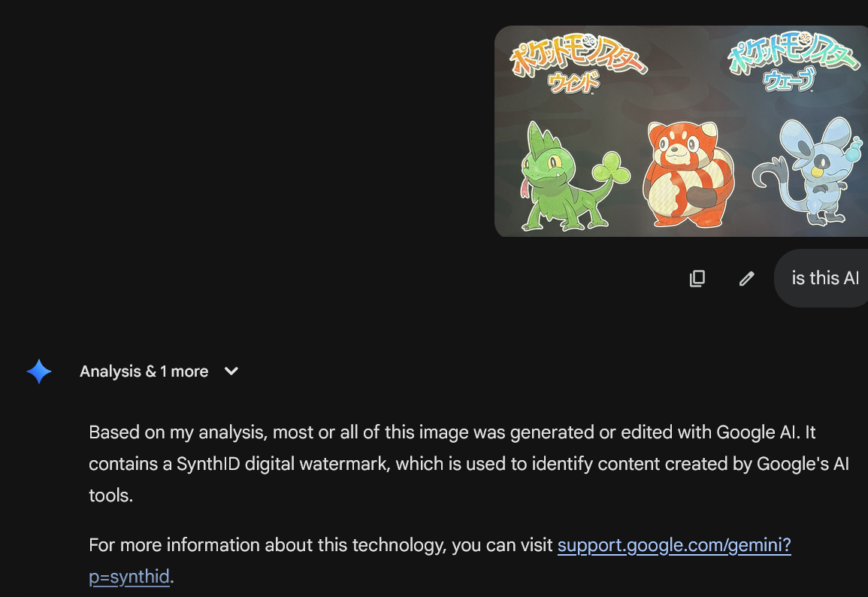Click the 'Analysis & 1 more' label
This screenshot has height=597, width=868.
[x=144, y=371]
